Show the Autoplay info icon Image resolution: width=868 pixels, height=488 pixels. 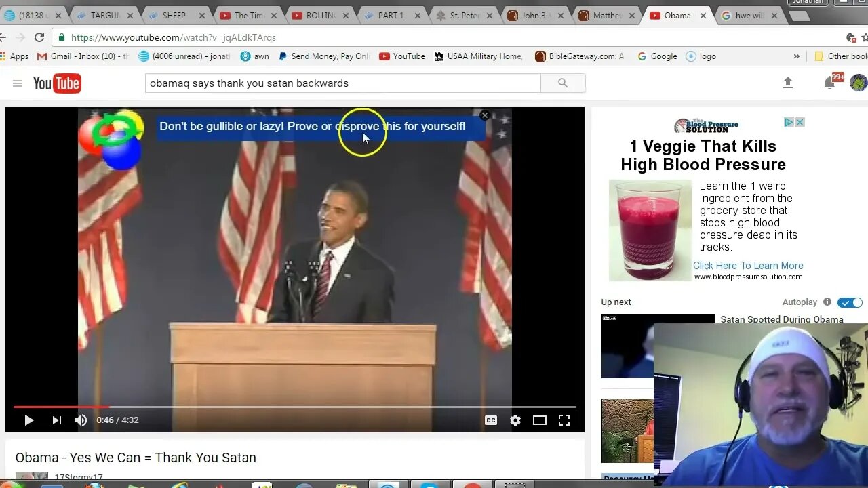pyautogui.click(x=827, y=302)
